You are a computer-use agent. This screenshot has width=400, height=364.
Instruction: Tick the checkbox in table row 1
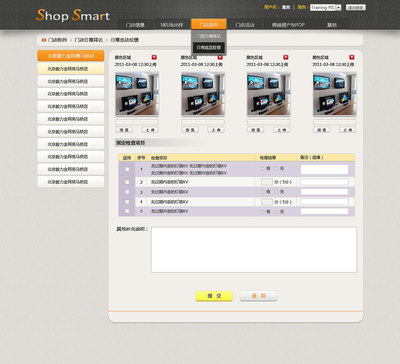127,169
